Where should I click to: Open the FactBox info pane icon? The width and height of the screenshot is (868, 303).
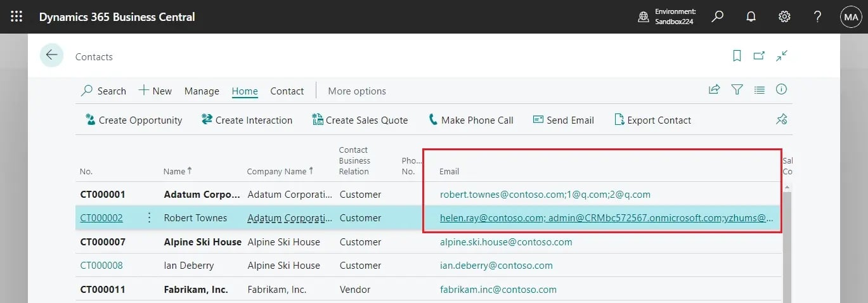pyautogui.click(x=781, y=89)
